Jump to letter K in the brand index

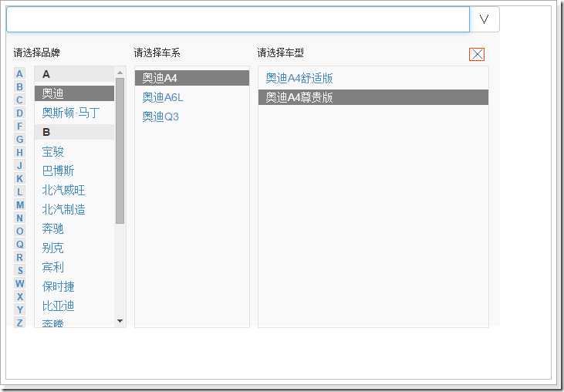[19, 179]
